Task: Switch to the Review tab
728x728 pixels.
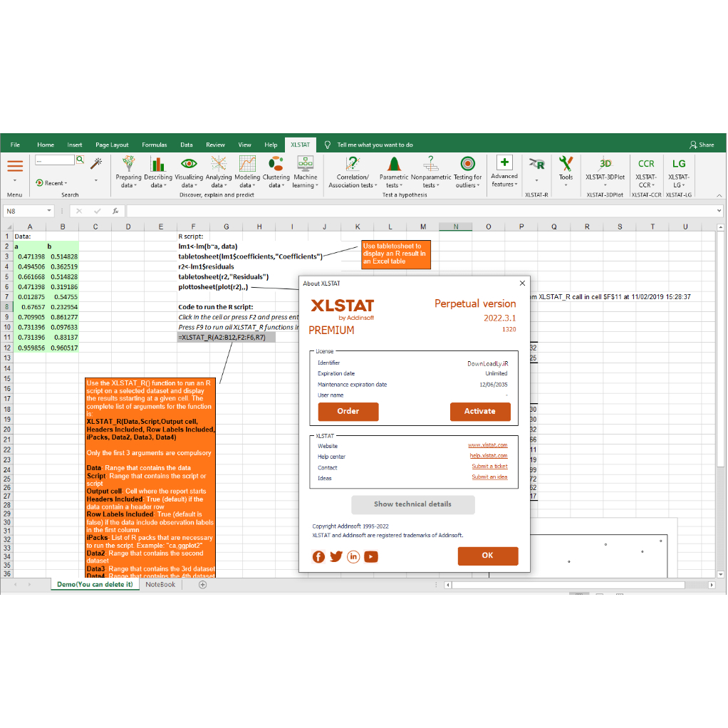Action: (215, 145)
